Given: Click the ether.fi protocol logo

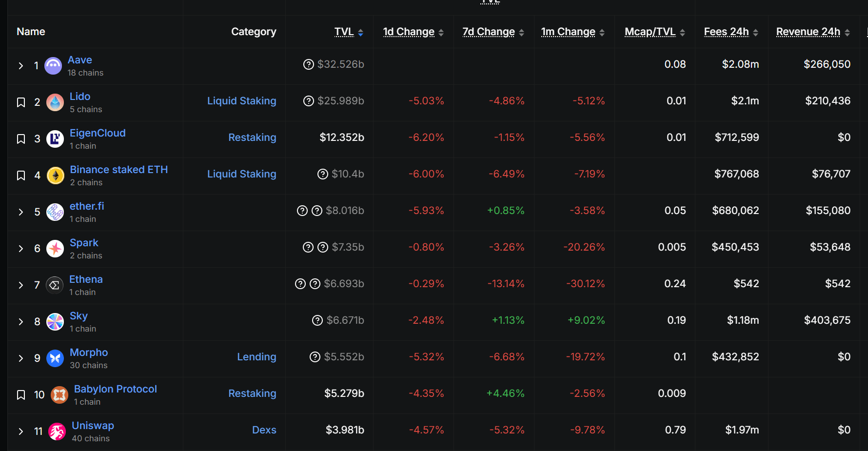Looking at the screenshot, I should [55, 212].
